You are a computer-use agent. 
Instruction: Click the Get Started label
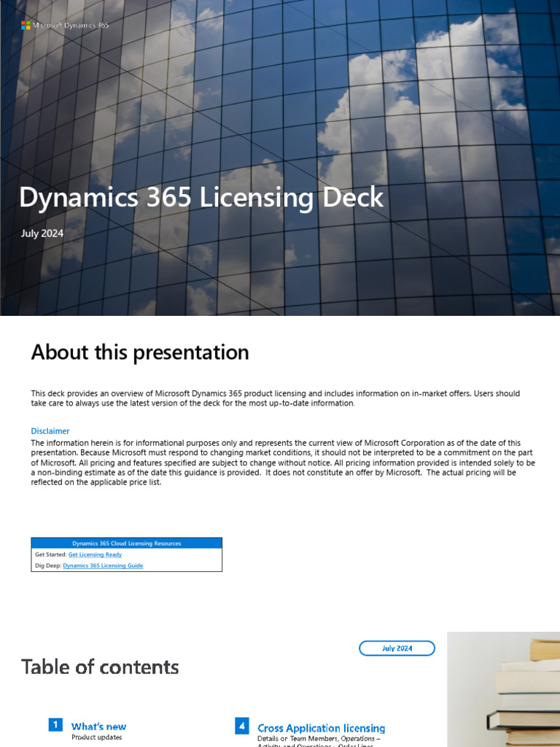pos(50,554)
